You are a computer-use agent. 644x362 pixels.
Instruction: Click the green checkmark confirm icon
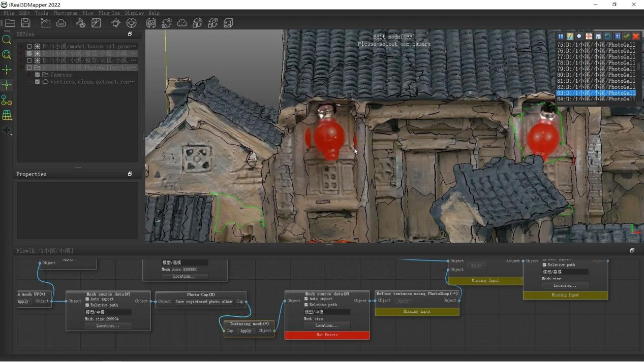coord(626,37)
